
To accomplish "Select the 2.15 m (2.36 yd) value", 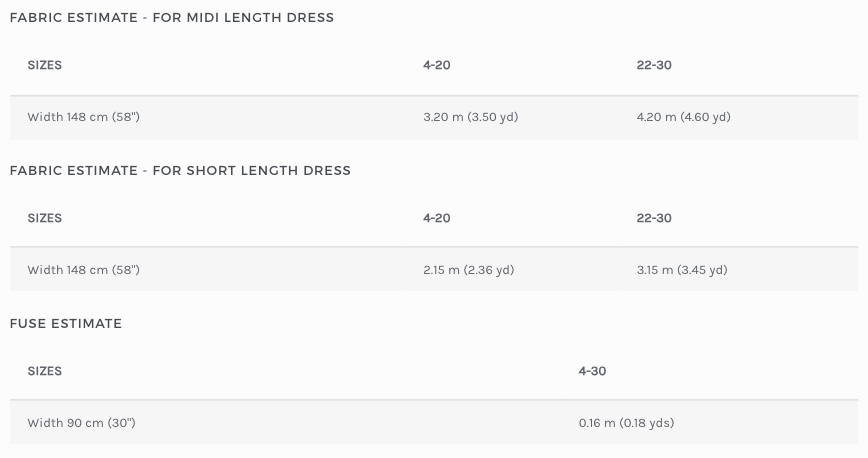I will coord(469,270).
